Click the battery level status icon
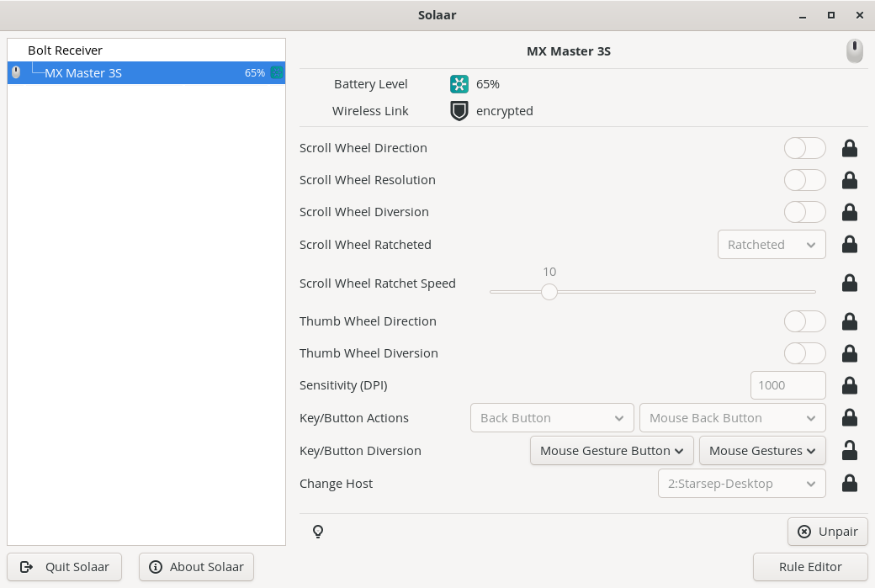 [x=459, y=84]
